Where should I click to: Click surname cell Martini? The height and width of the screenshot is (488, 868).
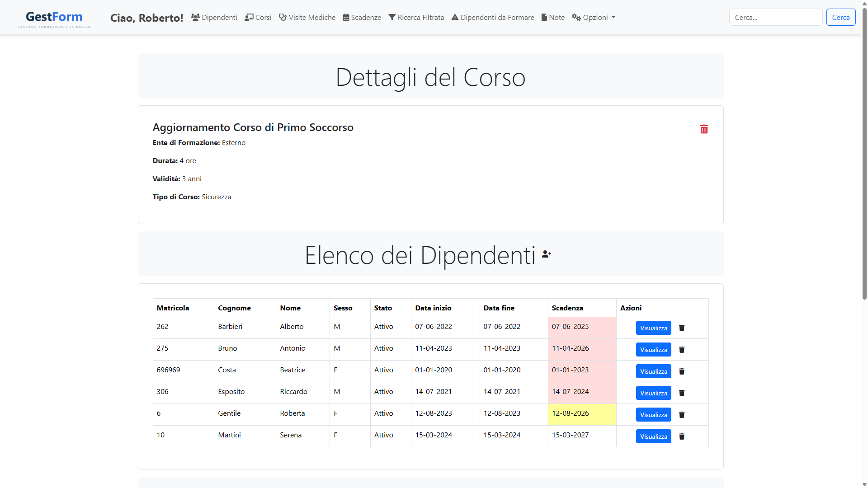245,436
